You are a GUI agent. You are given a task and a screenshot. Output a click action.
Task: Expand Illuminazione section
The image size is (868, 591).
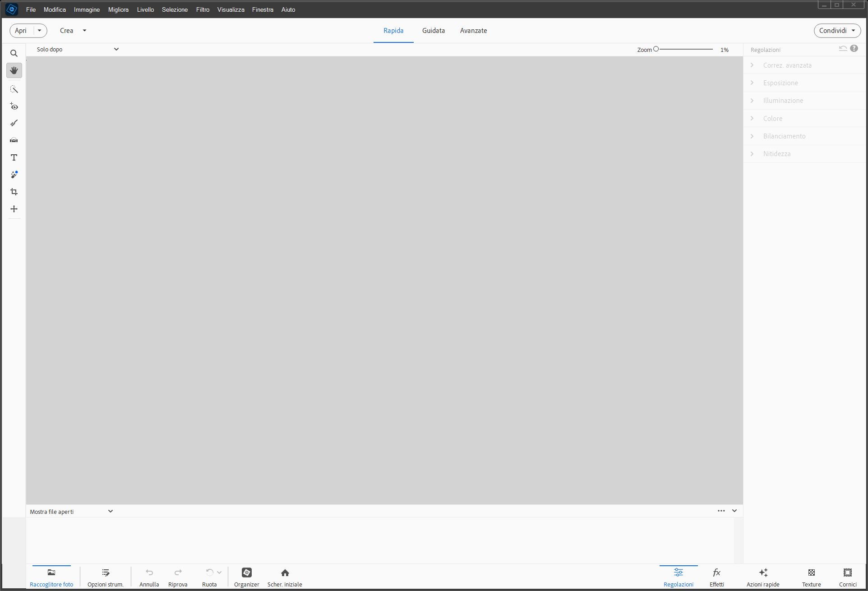point(804,101)
